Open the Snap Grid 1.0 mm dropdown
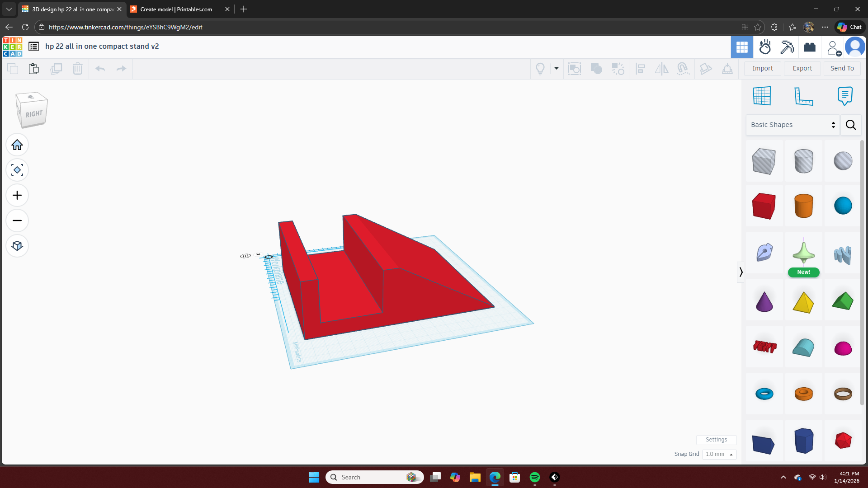 pos(719,454)
